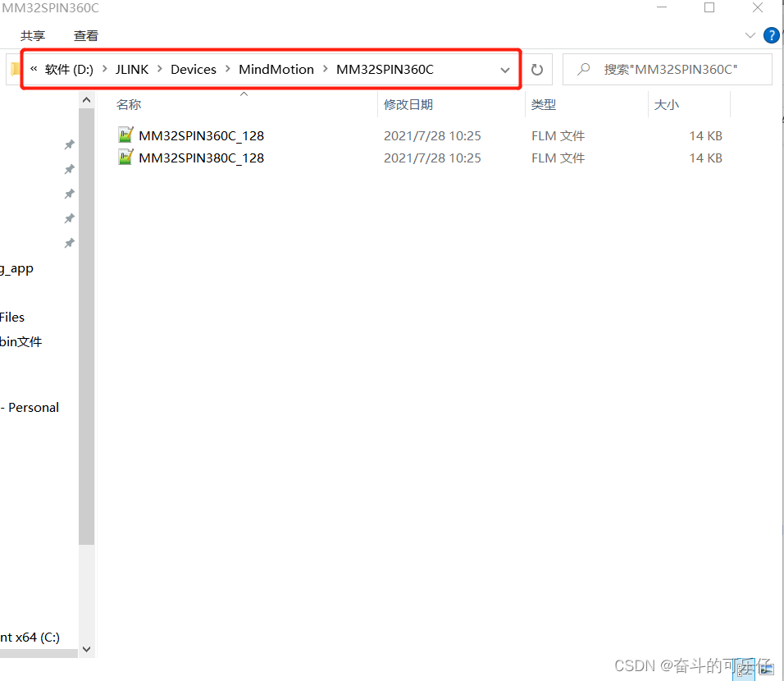Sort files by 大小 column
This screenshot has height=681, width=784.
point(667,104)
